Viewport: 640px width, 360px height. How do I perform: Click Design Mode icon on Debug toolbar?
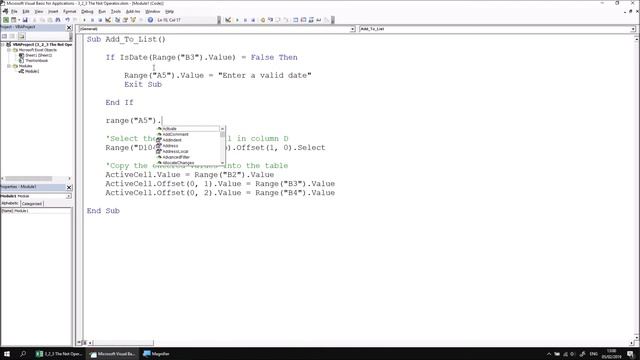pyautogui.click(x=228, y=20)
